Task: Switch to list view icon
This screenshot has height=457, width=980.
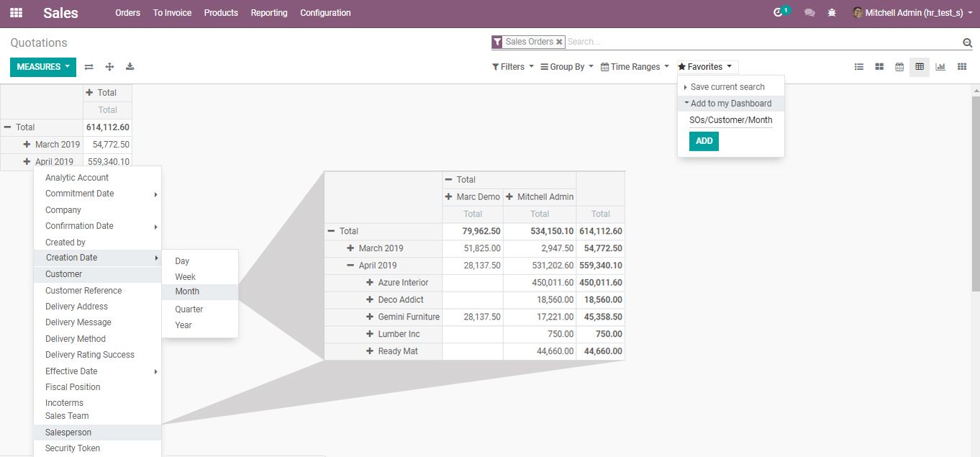Action: [858, 67]
